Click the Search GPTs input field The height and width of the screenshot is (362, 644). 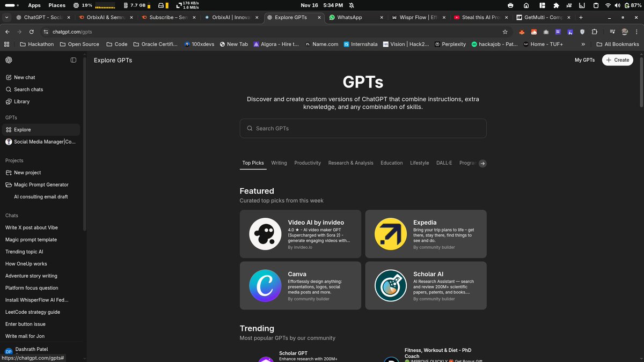point(363,128)
